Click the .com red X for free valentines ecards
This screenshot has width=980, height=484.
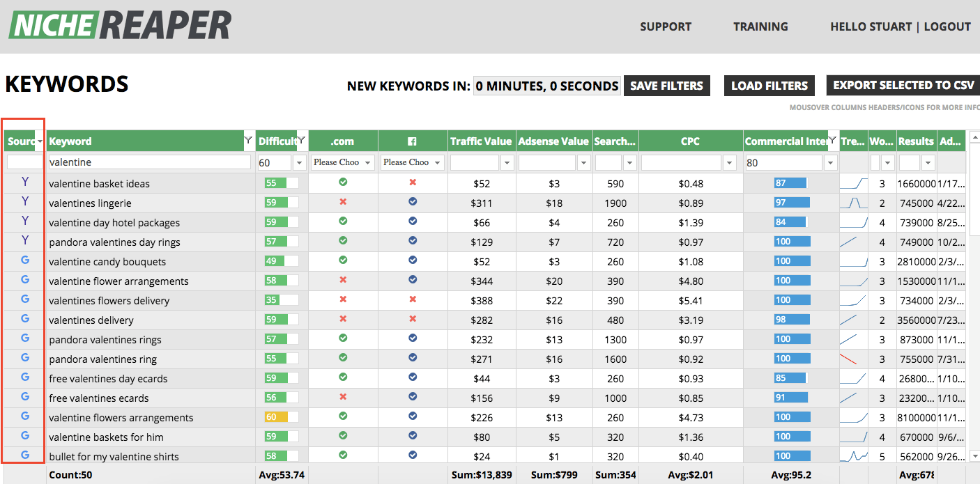click(x=343, y=396)
